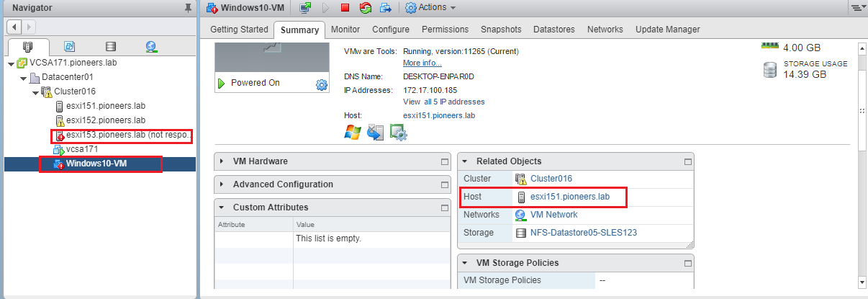Image resolution: width=868 pixels, height=299 pixels.
Task: Collapse the Cluster016 tree node
Action: tap(35, 92)
